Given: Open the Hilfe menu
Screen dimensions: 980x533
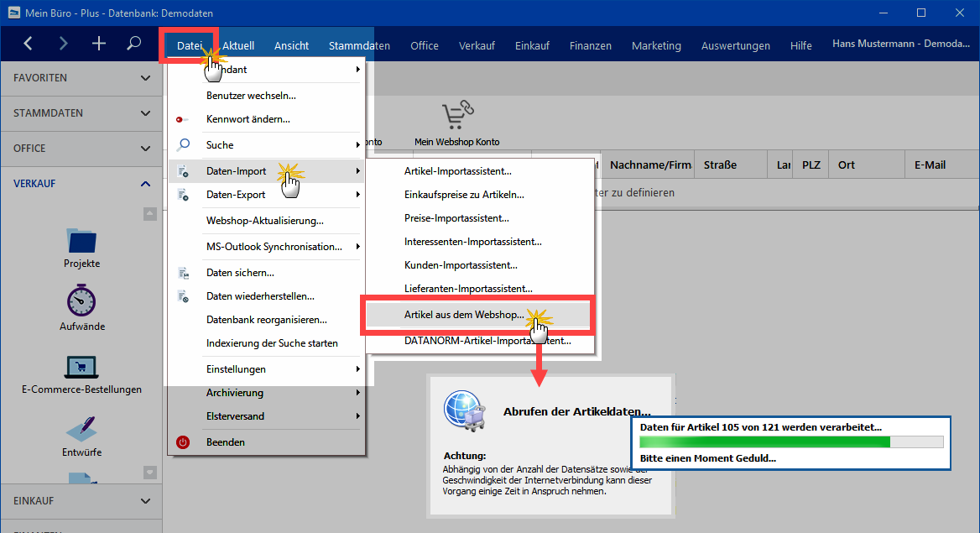Looking at the screenshot, I should [x=800, y=45].
